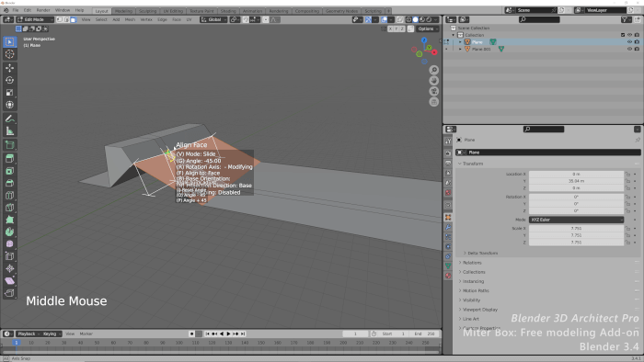This screenshot has width=644, height=362.
Task: Enable face select mode
Action: pos(73,19)
